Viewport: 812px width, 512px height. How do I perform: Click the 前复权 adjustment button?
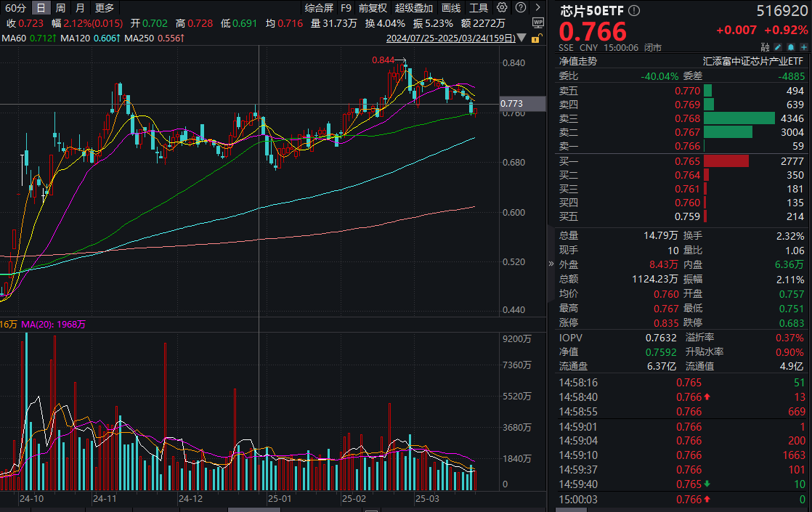(373, 7)
